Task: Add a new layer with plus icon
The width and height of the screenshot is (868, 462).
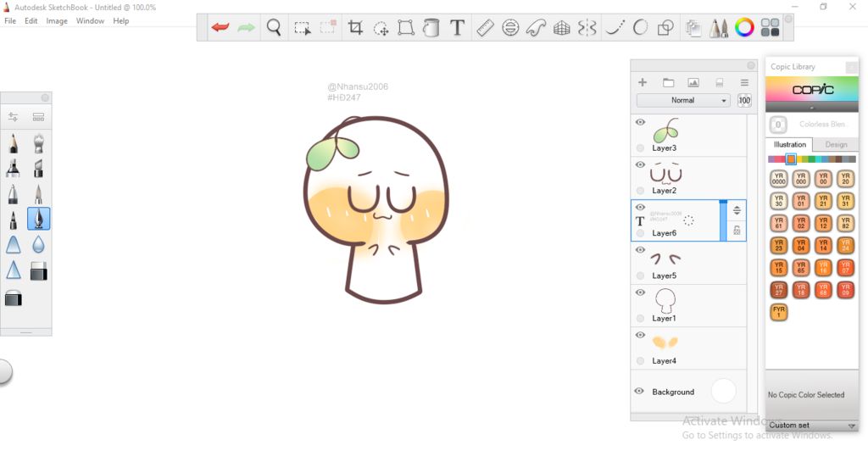Action: tap(643, 82)
